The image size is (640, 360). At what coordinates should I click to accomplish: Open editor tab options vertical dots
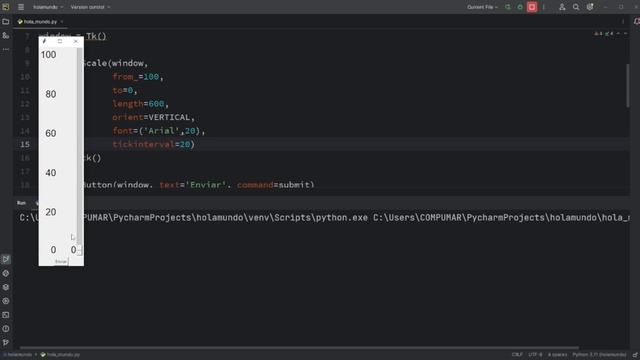pos(623,22)
